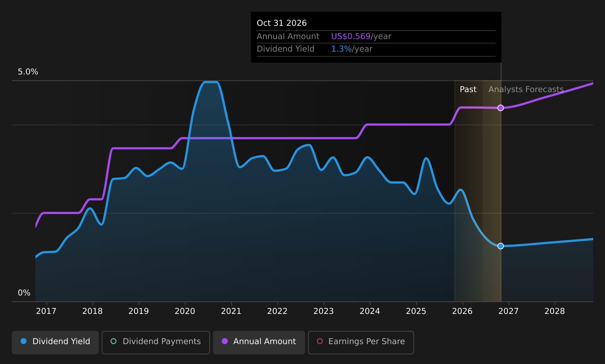Enable the Earnings Per Share series
Image resolution: width=605 pixels, height=364 pixels.
361,343
